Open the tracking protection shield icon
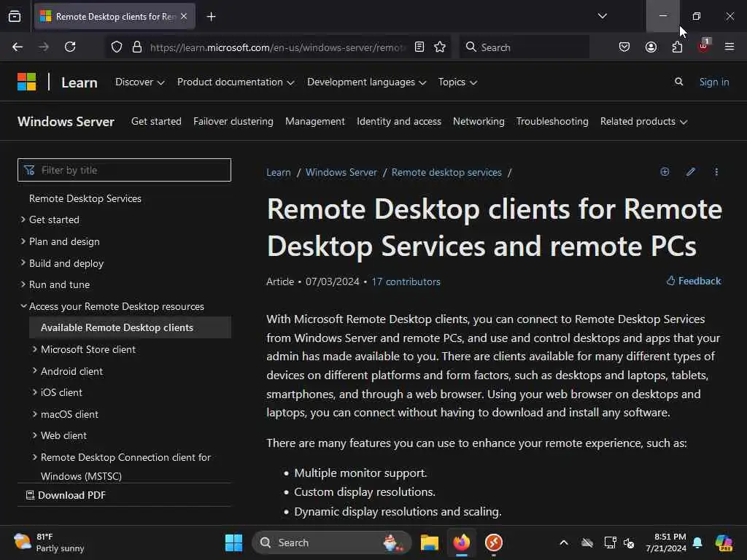The height and width of the screenshot is (560, 747). 116,47
